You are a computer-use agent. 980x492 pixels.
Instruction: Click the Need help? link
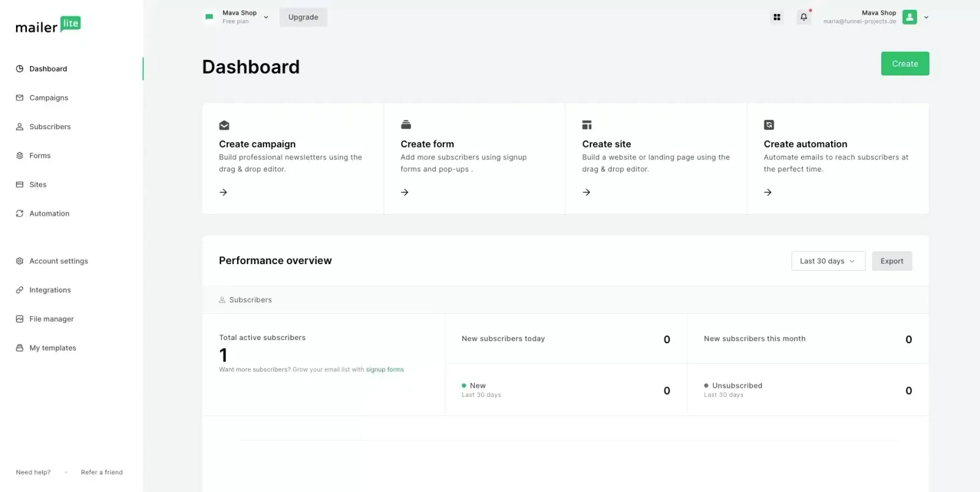pos(33,472)
